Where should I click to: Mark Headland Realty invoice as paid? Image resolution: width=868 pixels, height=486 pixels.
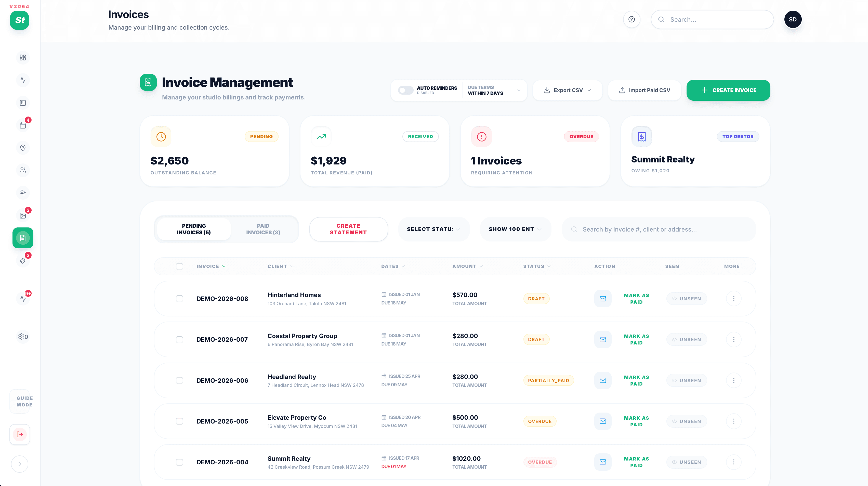click(x=636, y=380)
